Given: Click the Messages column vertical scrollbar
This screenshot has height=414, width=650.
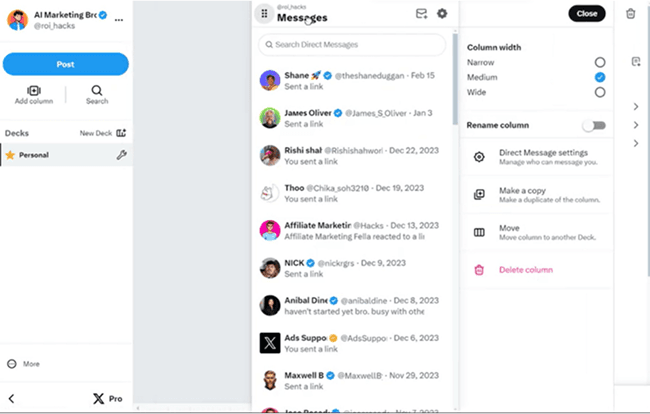Looking at the screenshot, I should (455, 79).
